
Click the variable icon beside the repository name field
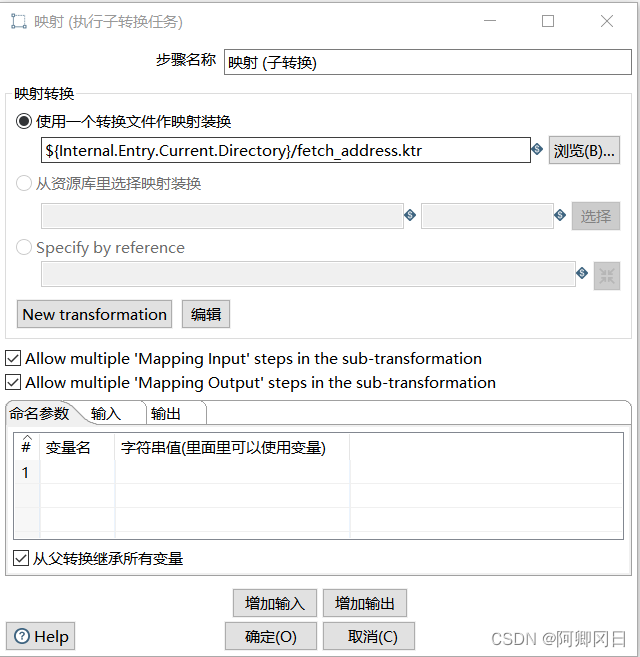(x=410, y=215)
